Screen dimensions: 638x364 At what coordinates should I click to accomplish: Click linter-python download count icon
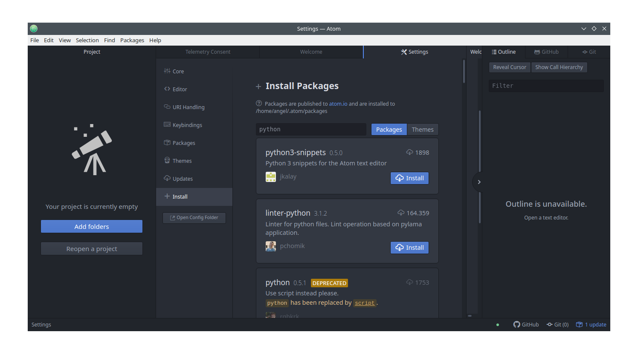point(401,213)
